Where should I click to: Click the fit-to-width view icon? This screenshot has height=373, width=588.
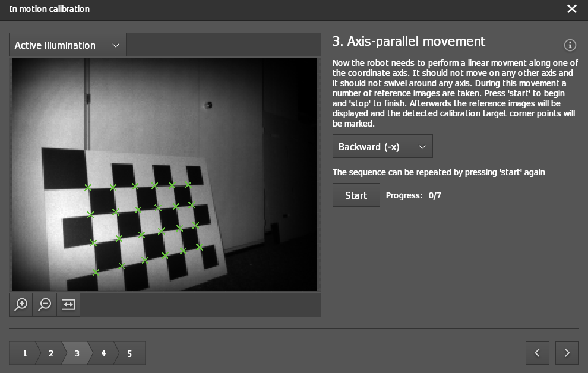click(68, 304)
